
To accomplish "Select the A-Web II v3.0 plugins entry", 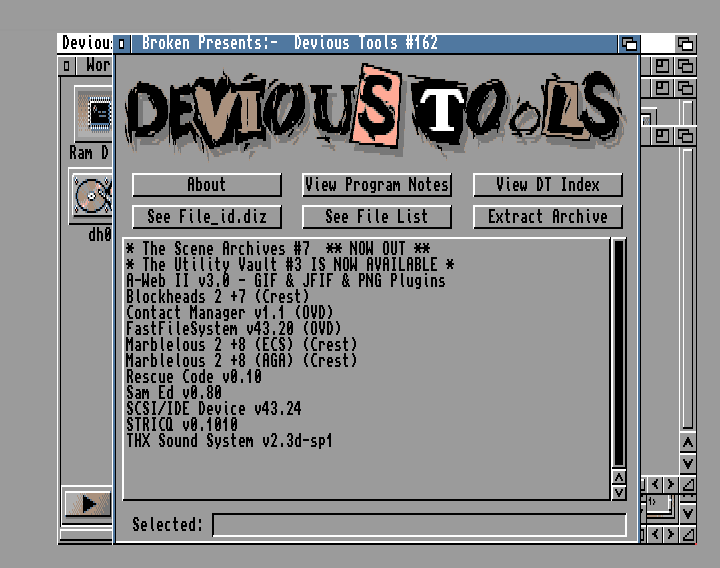I will [285, 281].
